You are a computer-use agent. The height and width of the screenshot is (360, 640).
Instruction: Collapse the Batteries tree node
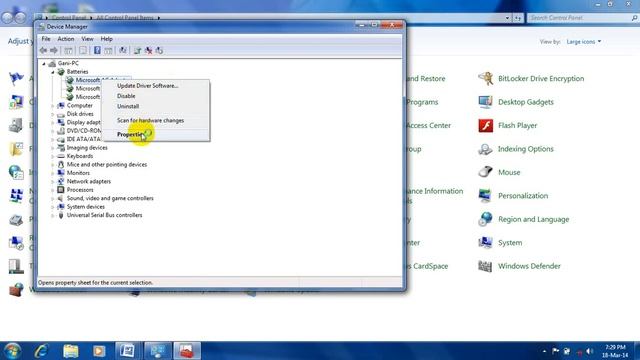click(53, 72)
